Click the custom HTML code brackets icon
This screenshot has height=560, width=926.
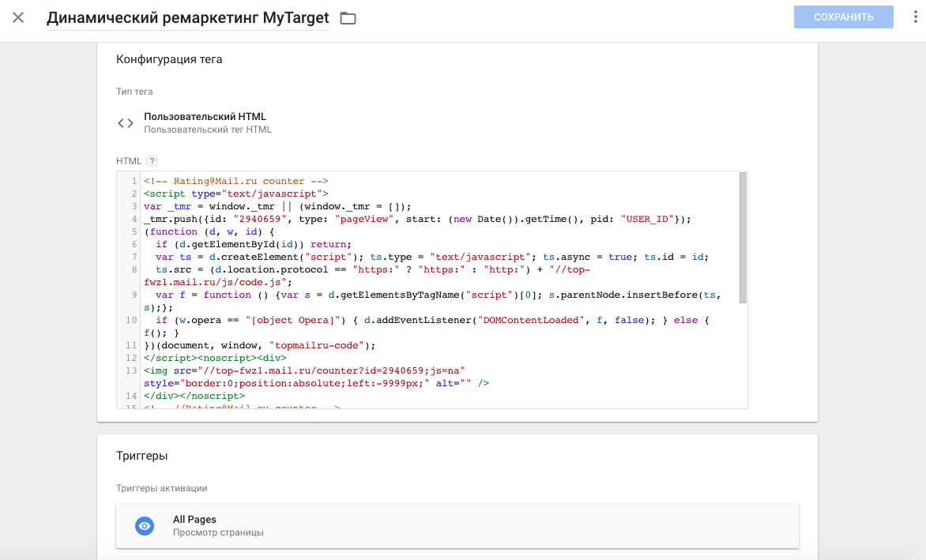pyautogui.click(x=125, y=123)
